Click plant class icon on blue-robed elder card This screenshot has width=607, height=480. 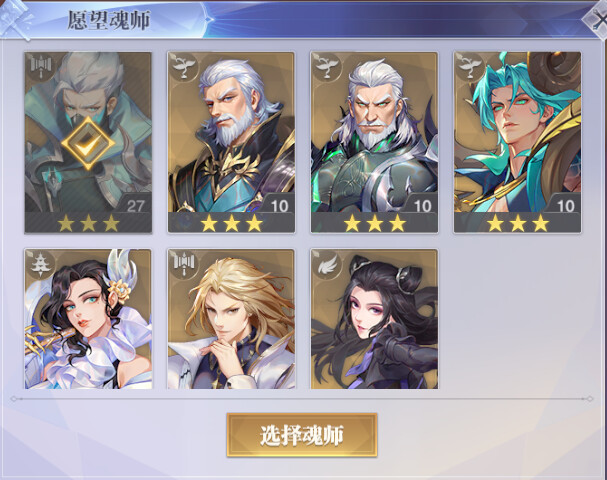tap(182, 65)
